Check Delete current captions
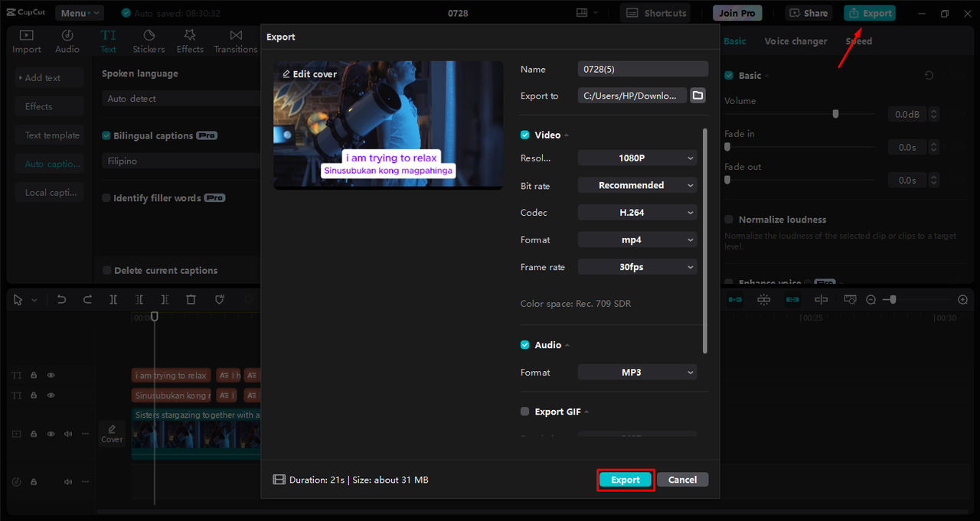 106,271
